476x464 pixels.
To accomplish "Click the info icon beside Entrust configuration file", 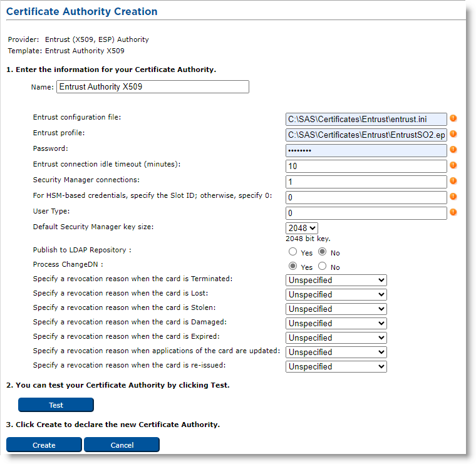I will tap(453, 118).
